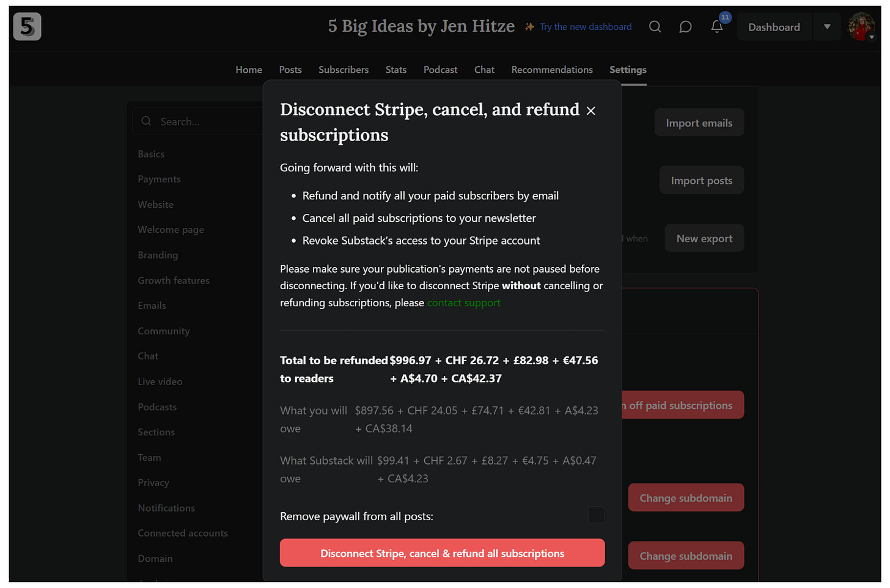Screen dimensions: 890x588
Task: Go to Podcasts in sidebar
Action: click(157, 407)
